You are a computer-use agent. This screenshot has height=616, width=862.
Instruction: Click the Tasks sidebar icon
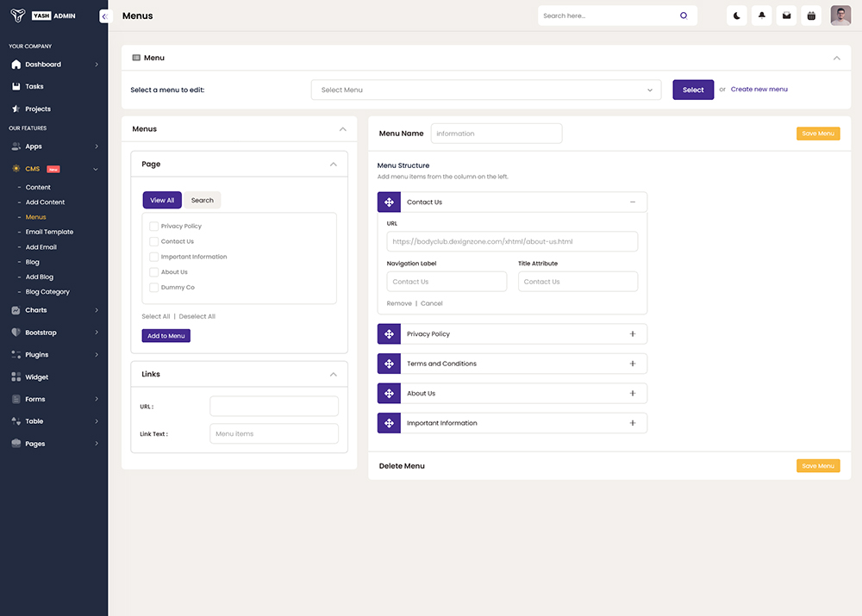16,86
